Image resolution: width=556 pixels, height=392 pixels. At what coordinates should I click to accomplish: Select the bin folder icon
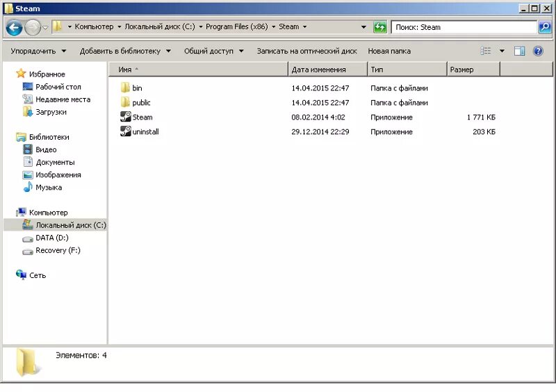click(x=125, y=88)
